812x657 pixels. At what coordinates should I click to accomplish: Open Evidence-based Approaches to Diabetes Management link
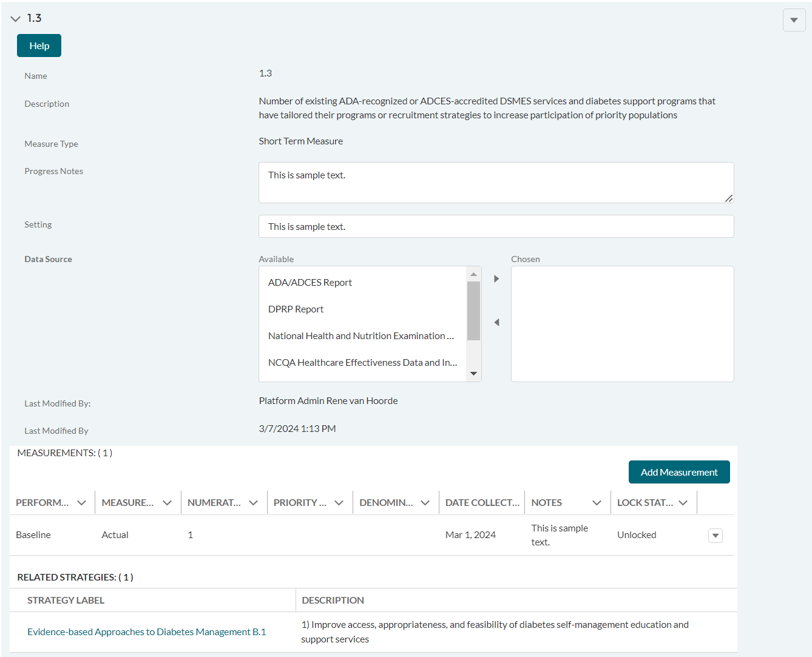(x=146, y=632)
